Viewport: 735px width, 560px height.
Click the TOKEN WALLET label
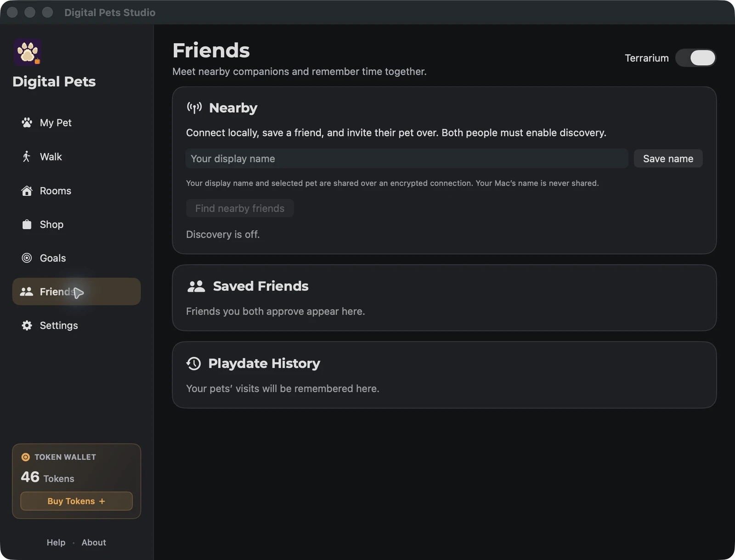click(x=65, y=457)
